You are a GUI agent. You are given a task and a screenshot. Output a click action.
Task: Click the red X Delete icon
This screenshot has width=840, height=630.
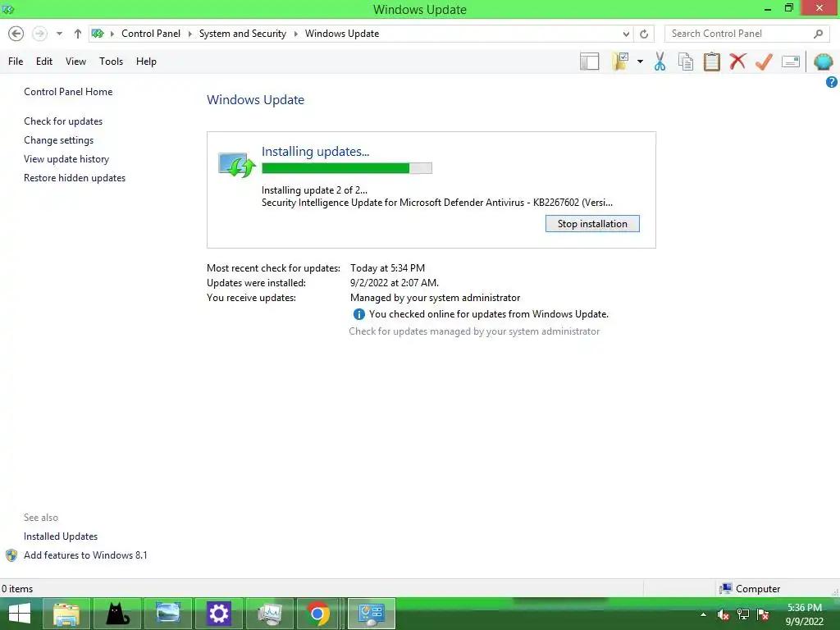point(737,62)
